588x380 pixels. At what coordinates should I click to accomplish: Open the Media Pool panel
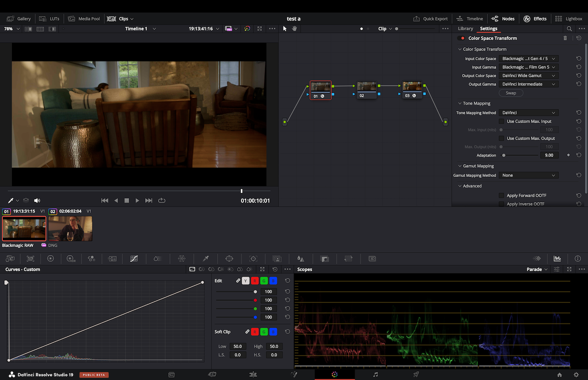pyautogui.click(x=84, y=19)
